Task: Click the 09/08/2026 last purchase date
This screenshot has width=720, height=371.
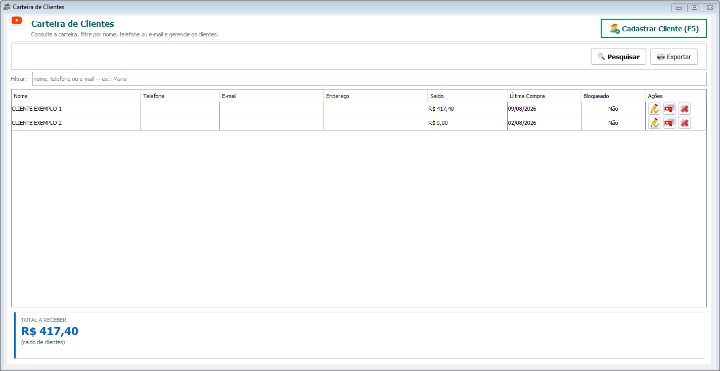Action: pos(544,109)
